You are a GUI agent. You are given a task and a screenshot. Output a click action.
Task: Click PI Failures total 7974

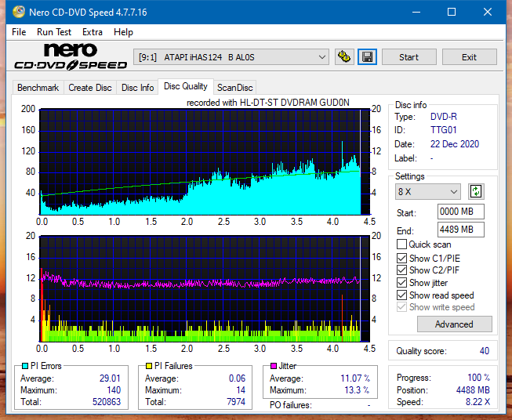click(236, 402)
